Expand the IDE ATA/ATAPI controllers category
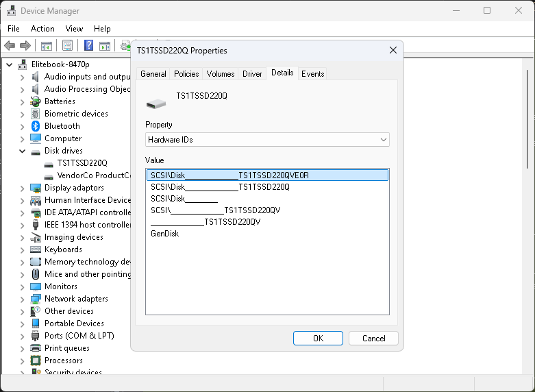The image size is (535, 392). (x=22, y=212)
